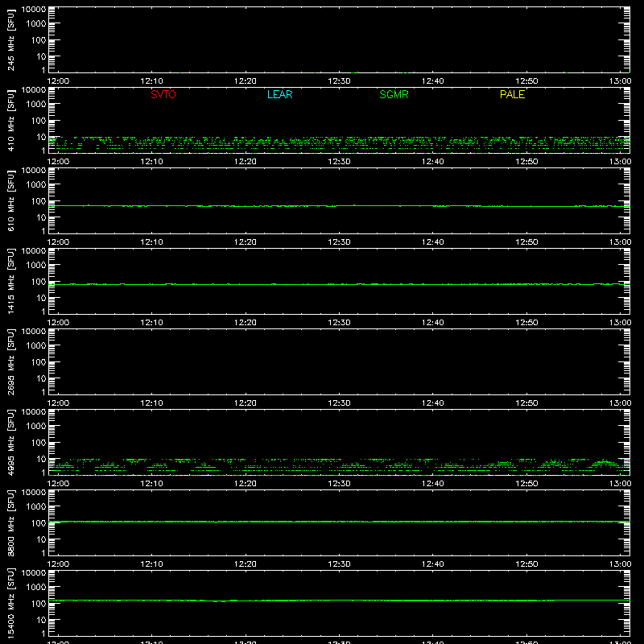Select the 15400 MHz [SFU] axis title

coord(11,604)
